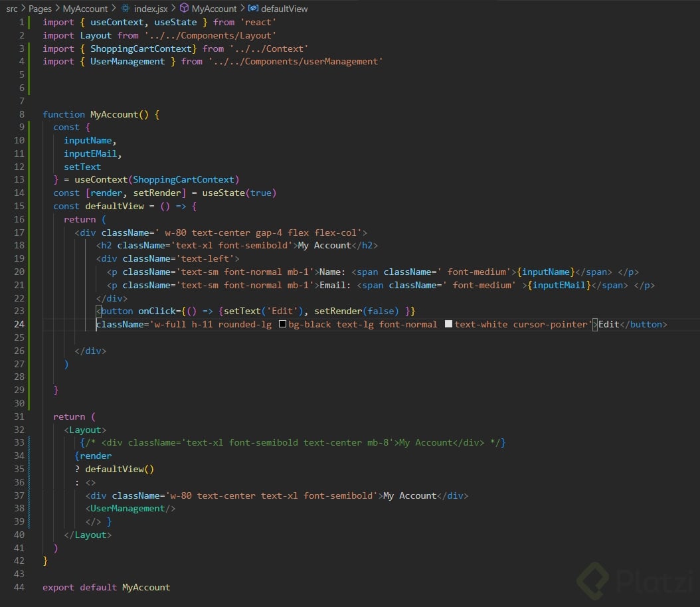Select the defaultView breadcrumb item
The width and height of the screenshot is (700, 607).
284,9
